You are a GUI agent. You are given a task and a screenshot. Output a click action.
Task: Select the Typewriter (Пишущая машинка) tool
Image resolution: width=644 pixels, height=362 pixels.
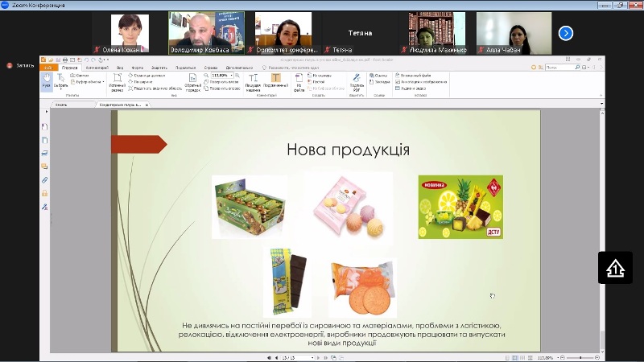[253, 82]
